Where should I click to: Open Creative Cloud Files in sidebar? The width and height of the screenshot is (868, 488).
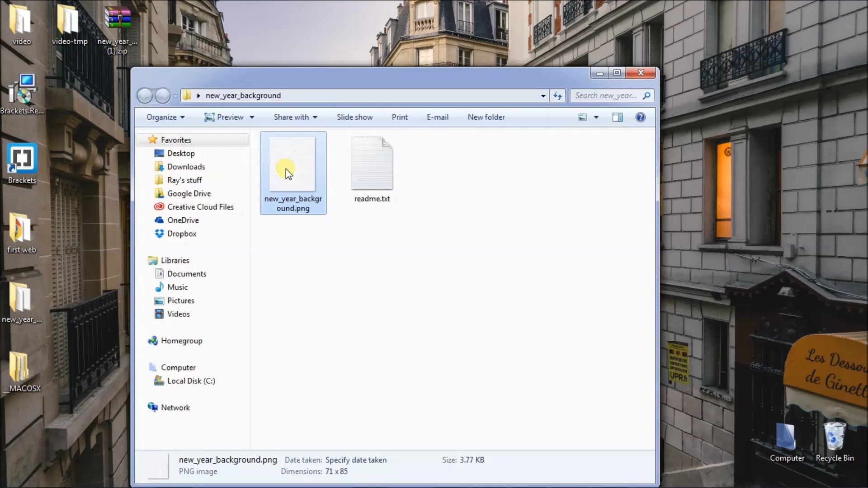point(200,207)
